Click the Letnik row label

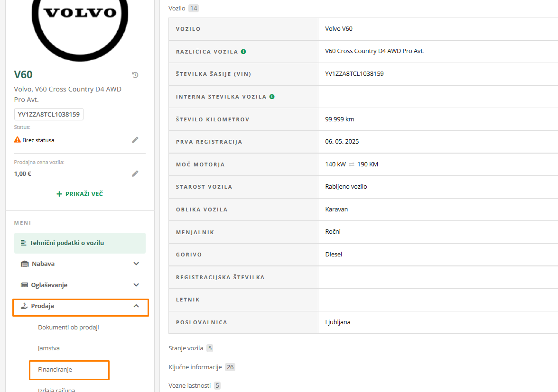point(188,300)
